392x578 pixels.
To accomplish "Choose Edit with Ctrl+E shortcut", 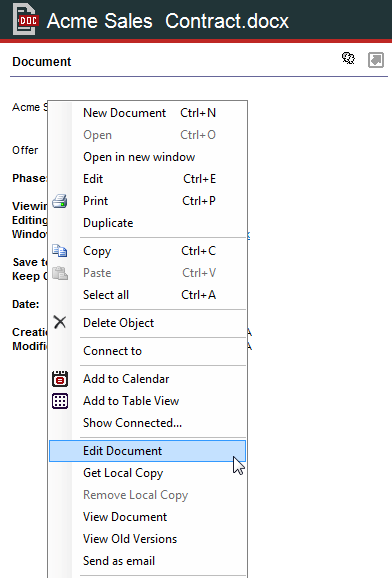I will 148,179.
